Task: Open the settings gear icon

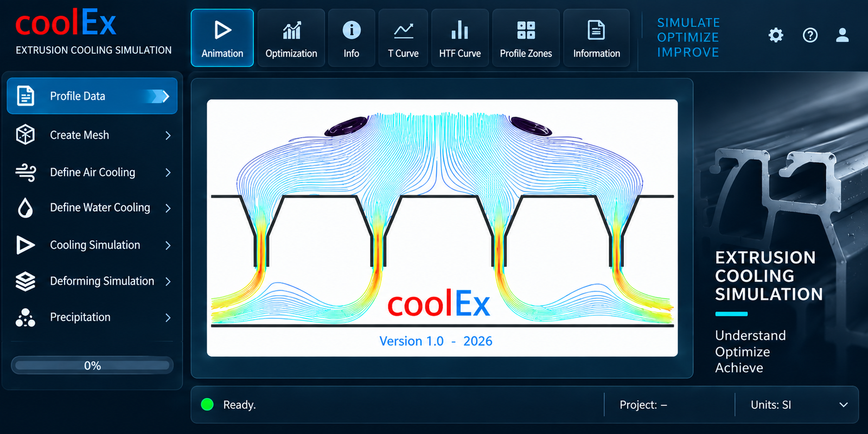Action: click(776, 35)
